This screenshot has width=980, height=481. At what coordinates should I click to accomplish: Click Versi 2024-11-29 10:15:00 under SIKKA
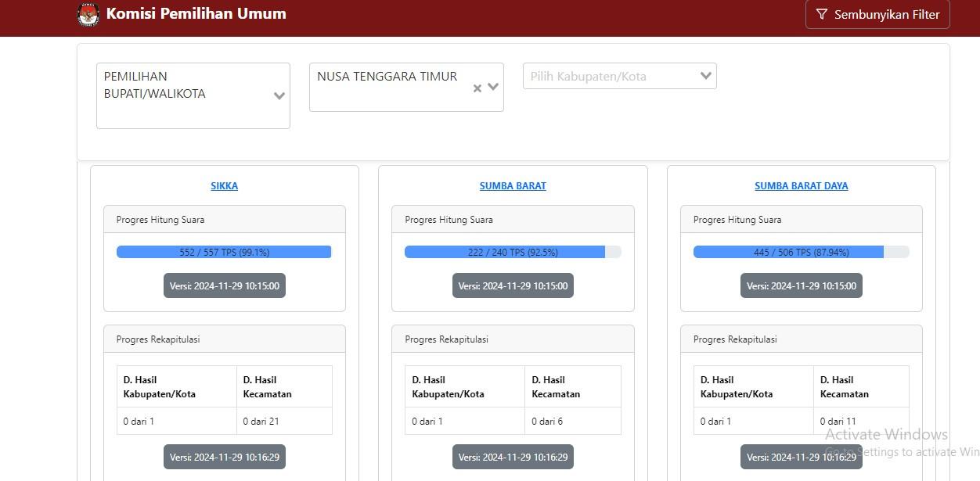coord(224,285)
